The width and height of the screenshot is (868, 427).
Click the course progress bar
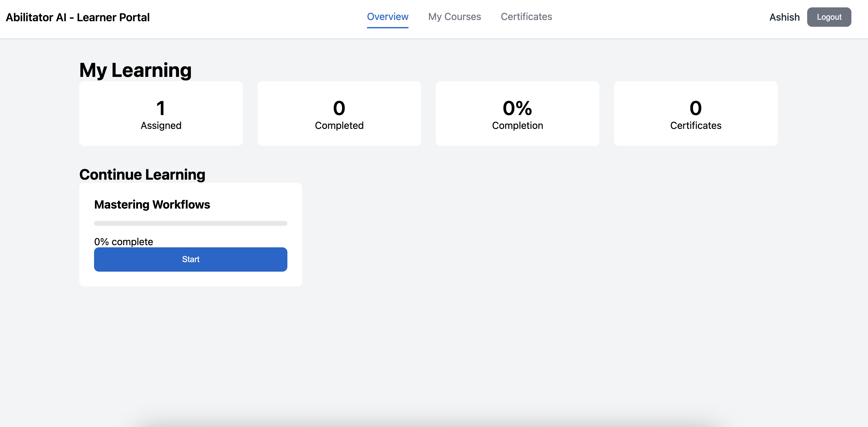point(190,223)
